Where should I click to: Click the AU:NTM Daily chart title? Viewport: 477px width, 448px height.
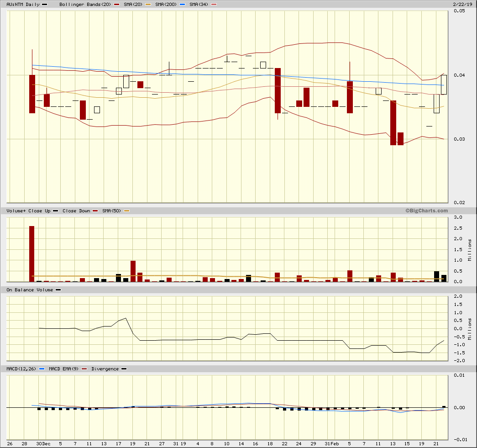coord(23,4)
